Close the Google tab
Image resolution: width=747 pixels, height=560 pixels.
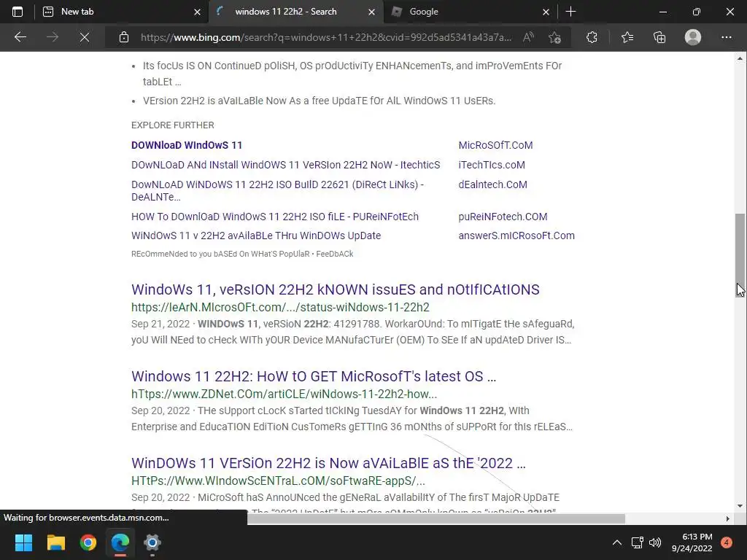tap(546, 12)
